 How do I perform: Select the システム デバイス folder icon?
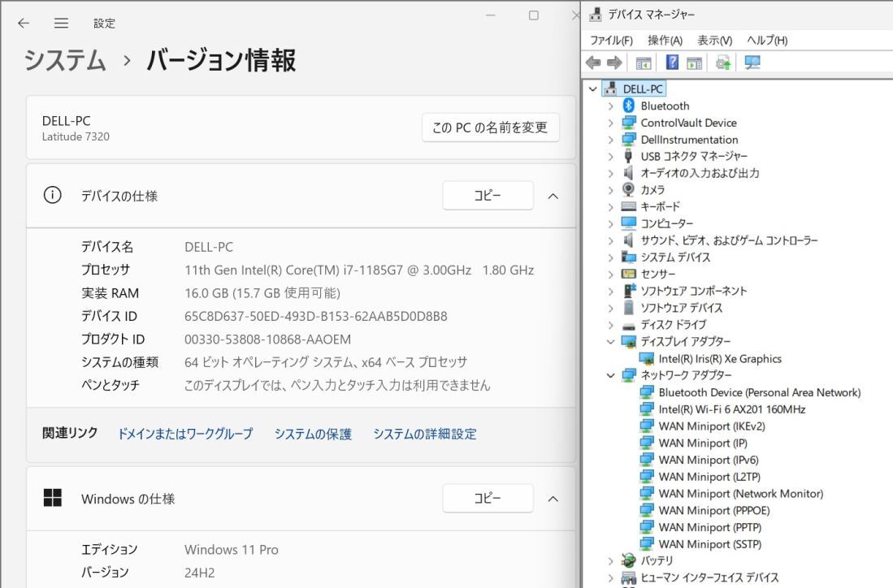[x=629, y=257]
